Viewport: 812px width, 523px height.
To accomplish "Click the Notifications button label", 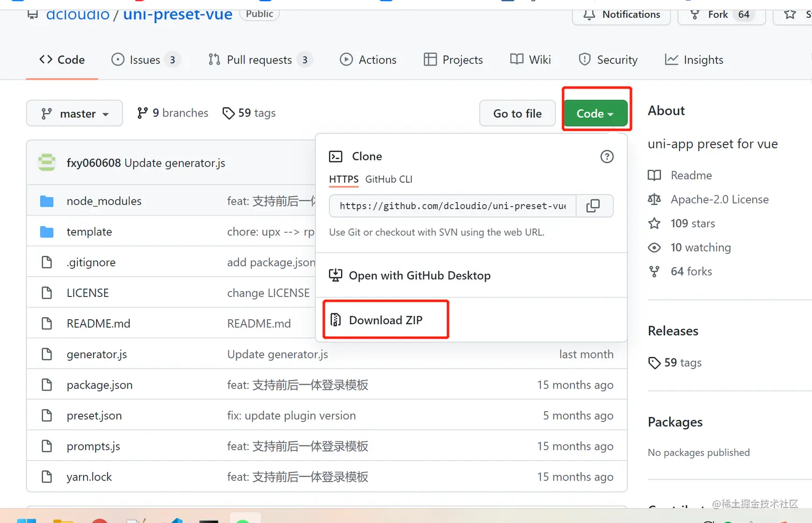I will [631, 15].
